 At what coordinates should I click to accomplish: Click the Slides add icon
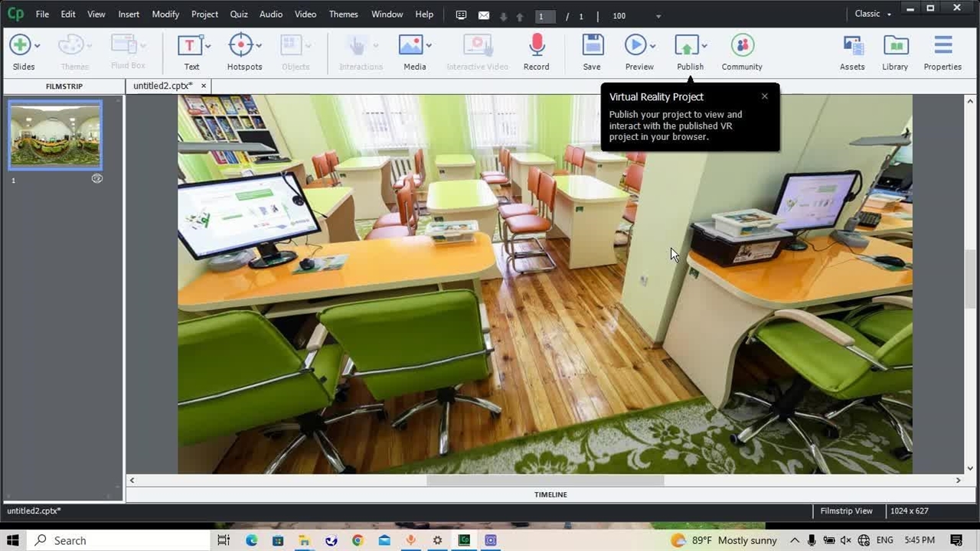(x=20, y=45)
